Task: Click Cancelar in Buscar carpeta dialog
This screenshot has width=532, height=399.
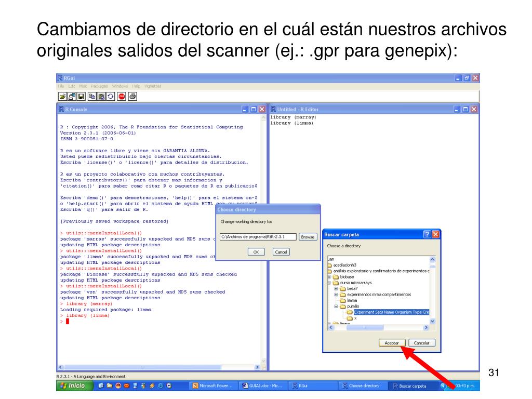Action: [422, 343]
